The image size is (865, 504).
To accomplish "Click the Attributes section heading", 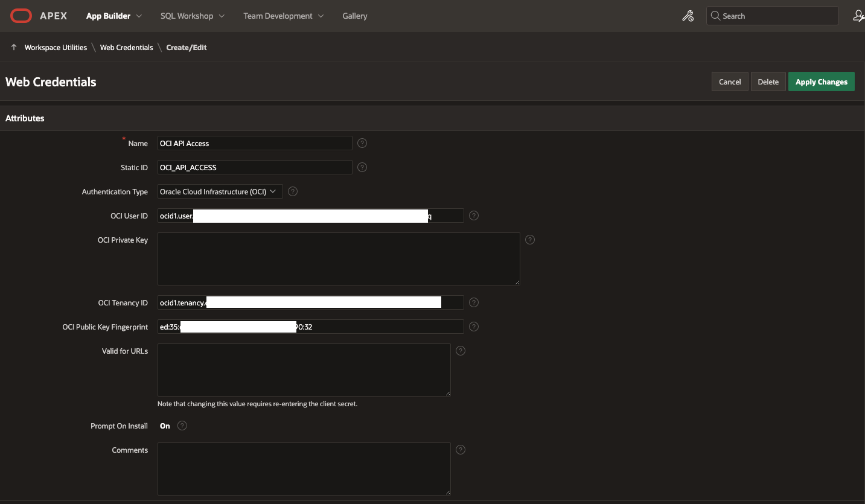I will click(25, 118).
